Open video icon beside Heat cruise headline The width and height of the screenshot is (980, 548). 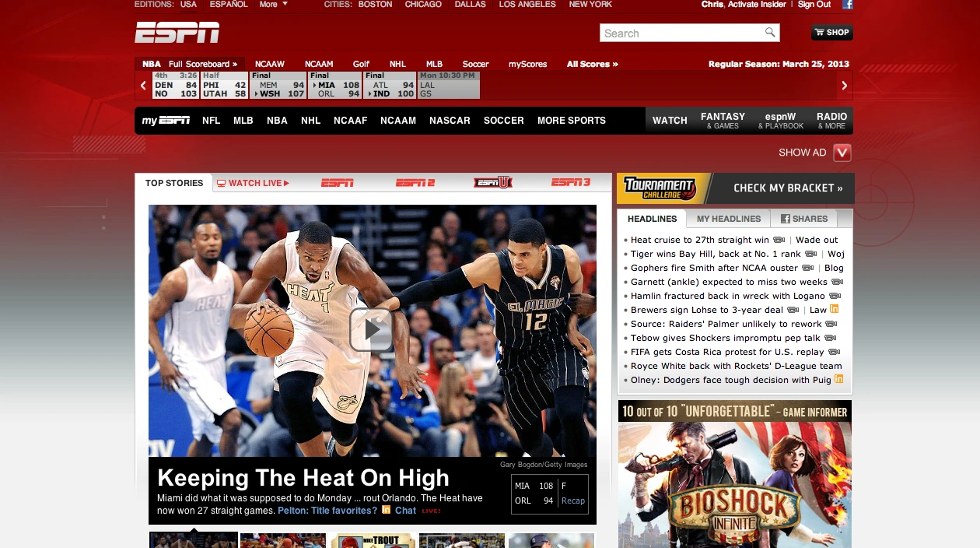click(x=779, y=240)
